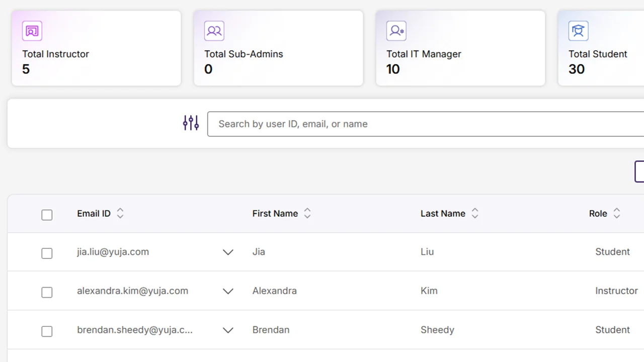Expand Brendan Sheedy's row chevron
Screen dimensions: 644x362
(228, 330)
